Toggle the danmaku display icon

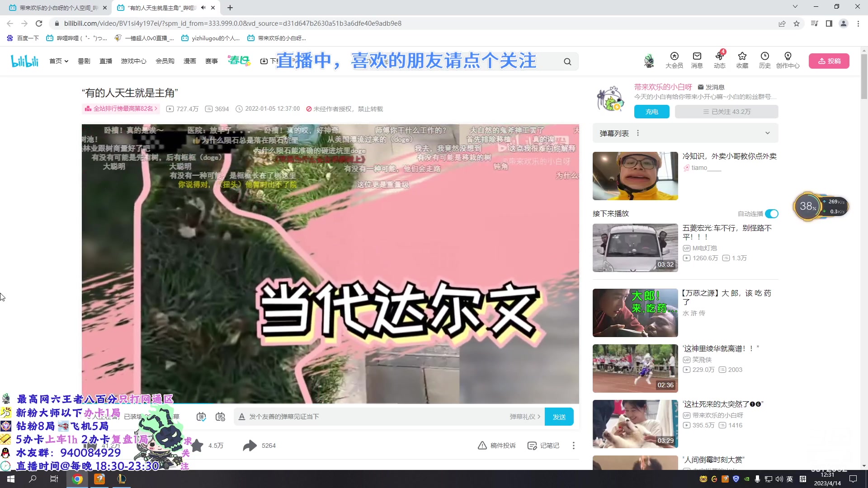point(201,417)
